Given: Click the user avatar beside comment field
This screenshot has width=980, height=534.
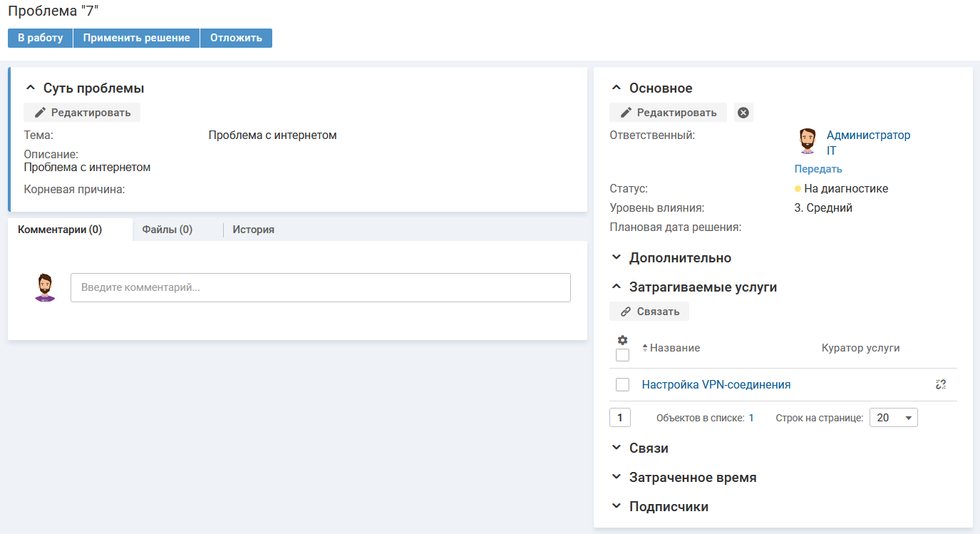Looking at the screenshot, I should [45, 288].
